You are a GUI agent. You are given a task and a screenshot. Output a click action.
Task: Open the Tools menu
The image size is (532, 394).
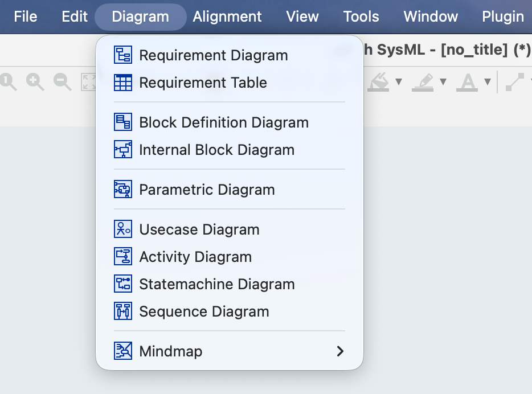click(361, 17)
